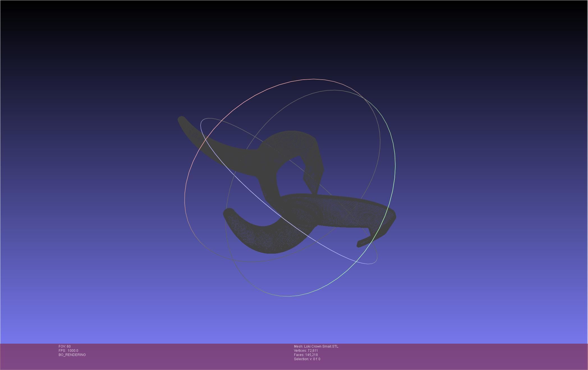This screenshot has height=370, width=588.
Task: Click the gray trackball circle at its bottom
Action: point(289,296)
